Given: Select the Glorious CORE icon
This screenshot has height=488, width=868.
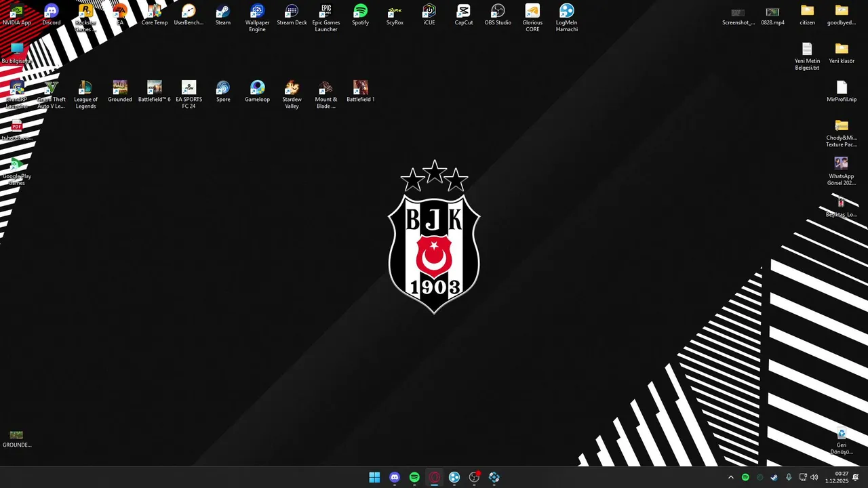Looking at the screenshot, I should [x=532, y=18].
